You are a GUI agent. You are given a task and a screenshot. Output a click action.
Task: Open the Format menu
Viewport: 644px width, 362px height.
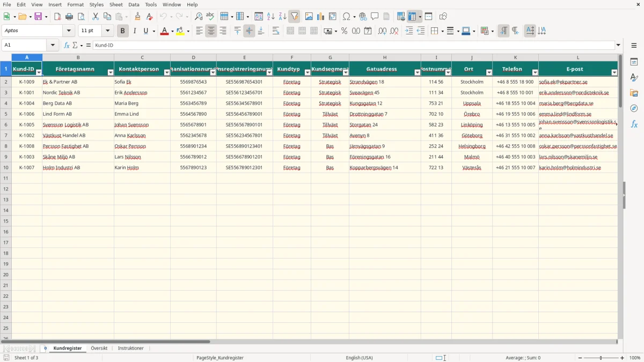75,4
